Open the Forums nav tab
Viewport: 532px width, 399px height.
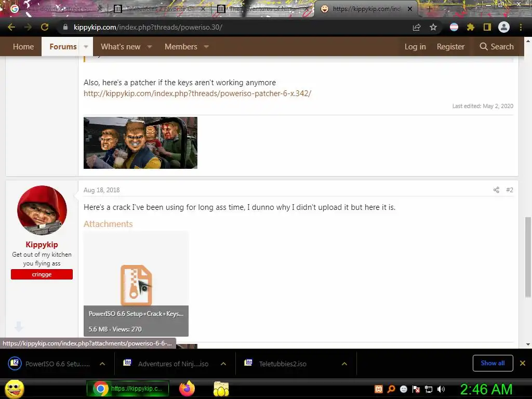(63, 46)
